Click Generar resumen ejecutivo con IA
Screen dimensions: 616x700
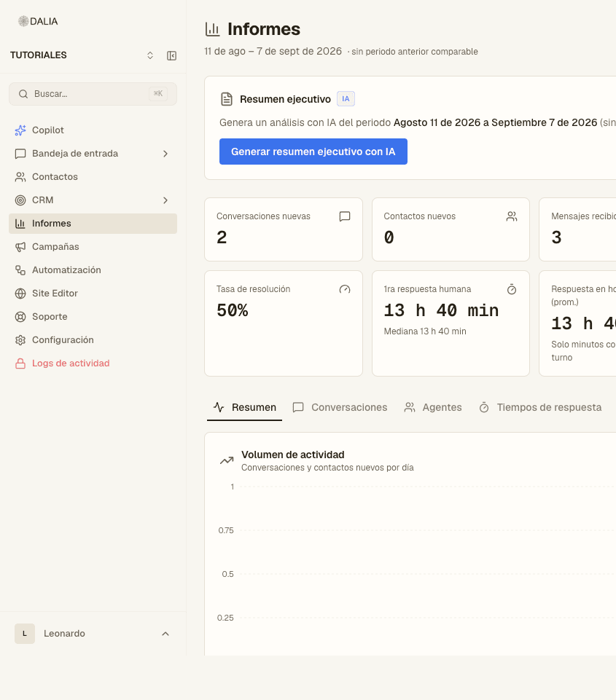[313, 152]
